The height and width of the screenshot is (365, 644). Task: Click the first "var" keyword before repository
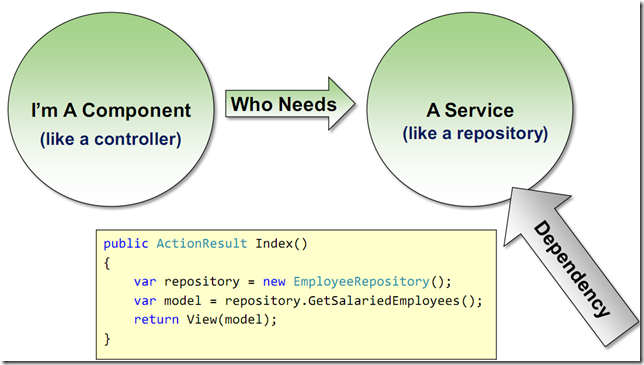145,282
